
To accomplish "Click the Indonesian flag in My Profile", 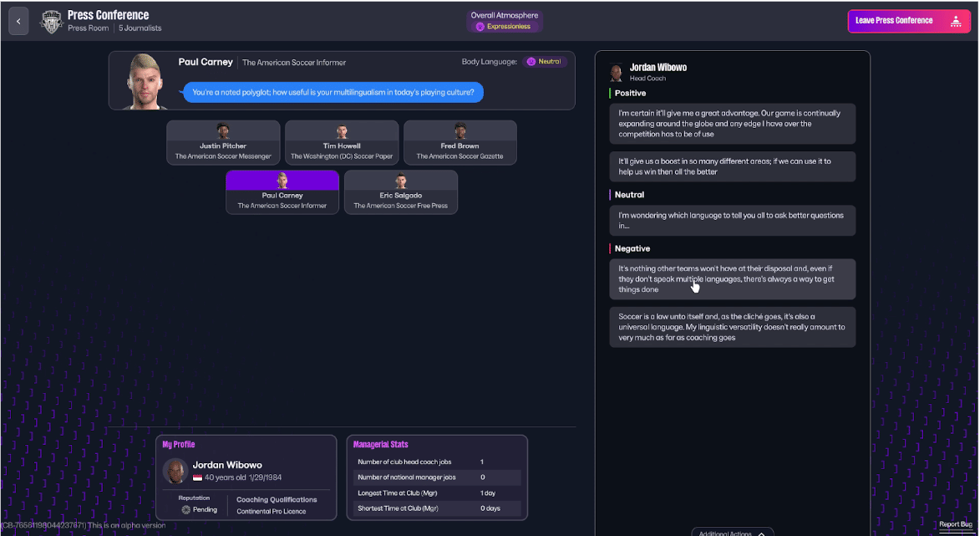I will [198, 479].
